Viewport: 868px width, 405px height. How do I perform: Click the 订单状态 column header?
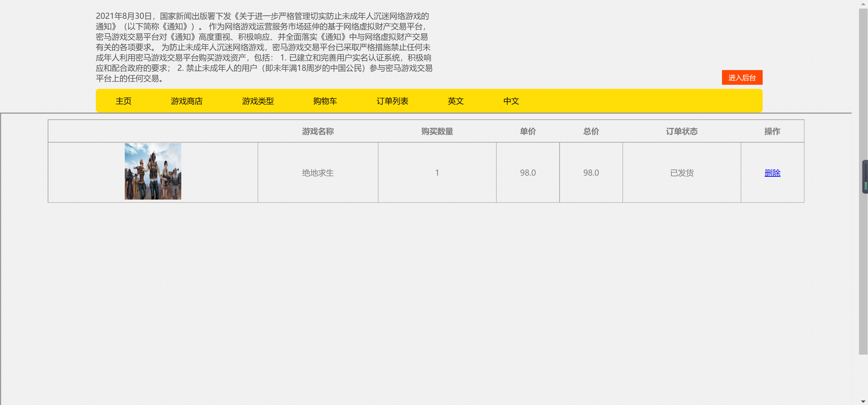coord(682,131)
